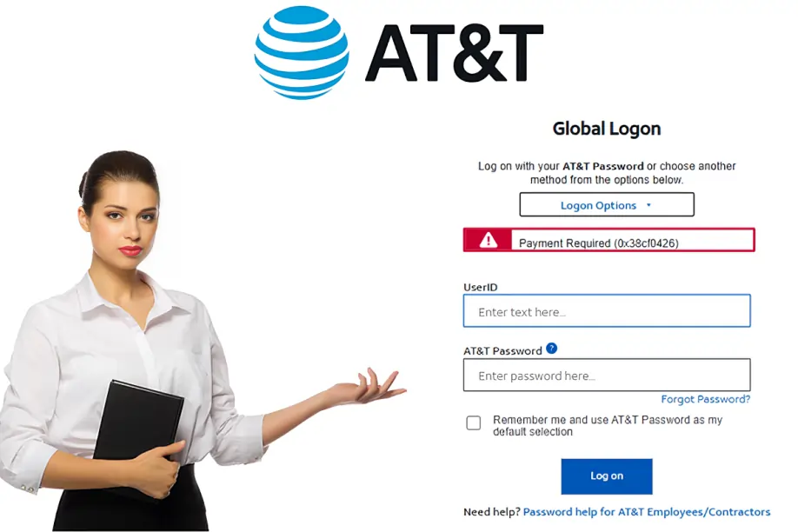Open the AT&T Password help question mark

[x=551, y=349]
